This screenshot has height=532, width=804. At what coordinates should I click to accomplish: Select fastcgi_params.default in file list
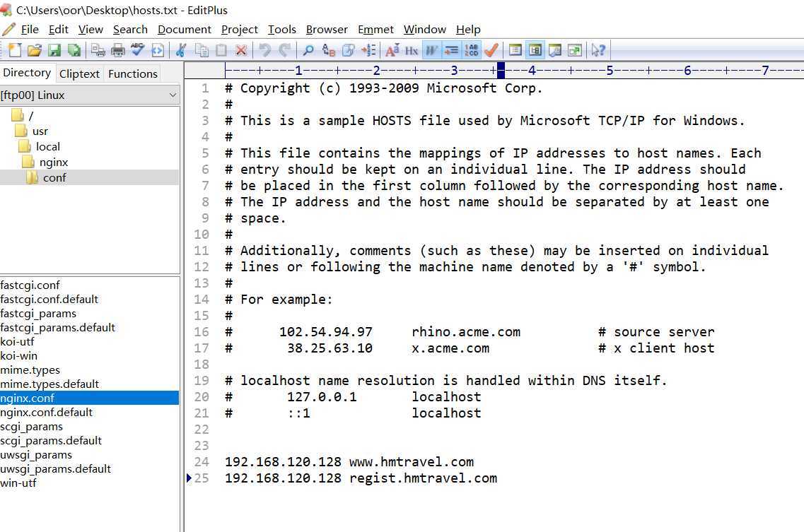pos(57,328)
